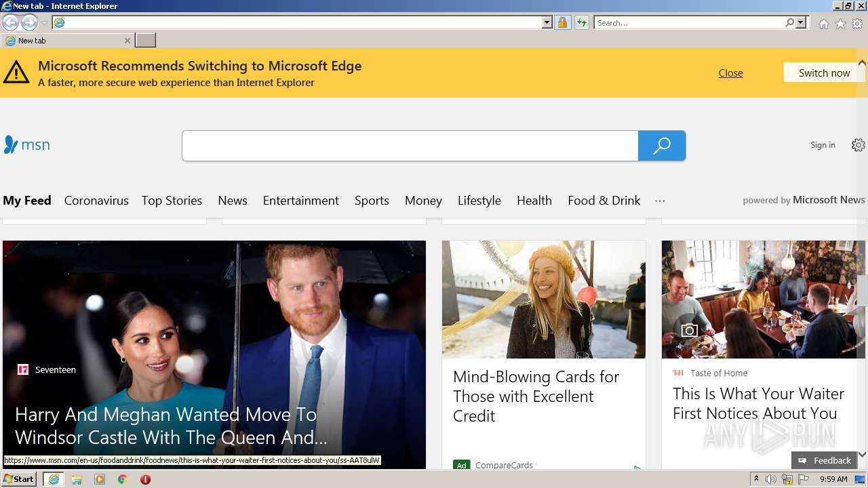Open the recent pages dropdown arrow
Screen dimensions: 868x488
[44, 23]
